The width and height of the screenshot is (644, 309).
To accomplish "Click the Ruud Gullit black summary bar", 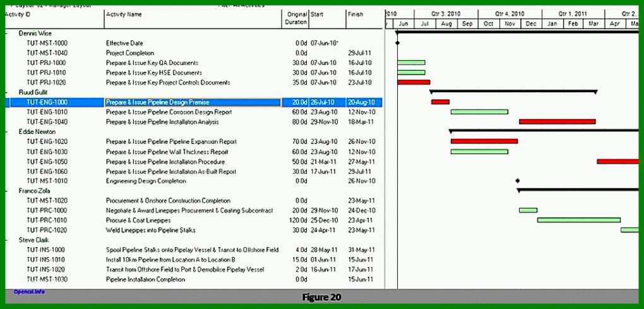I will pos(513,92).
